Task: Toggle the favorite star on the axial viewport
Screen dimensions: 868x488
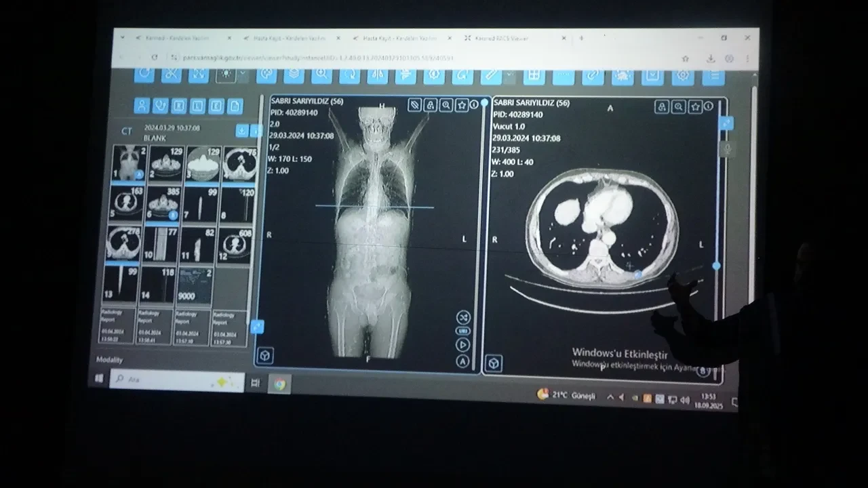Action: click(694, 106)
